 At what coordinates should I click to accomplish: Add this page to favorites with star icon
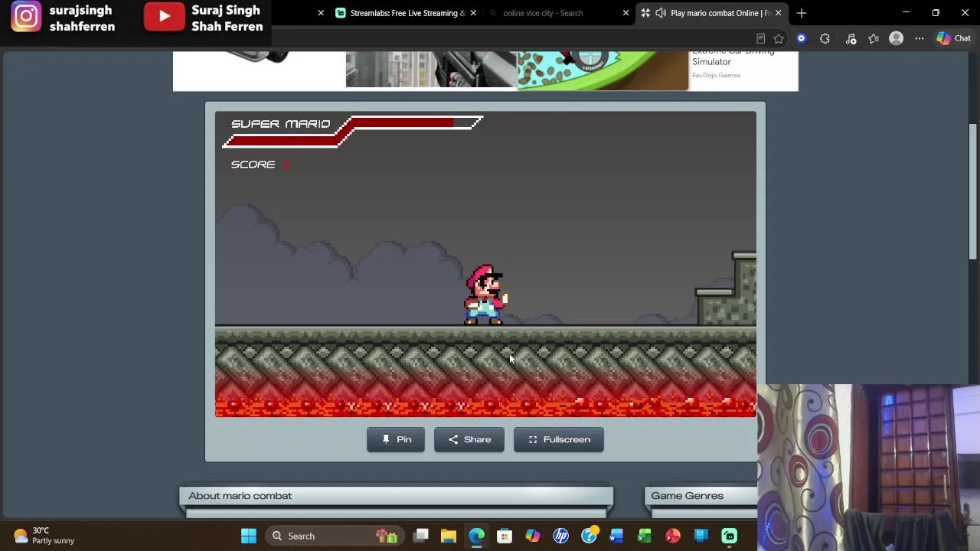point(779,38)
